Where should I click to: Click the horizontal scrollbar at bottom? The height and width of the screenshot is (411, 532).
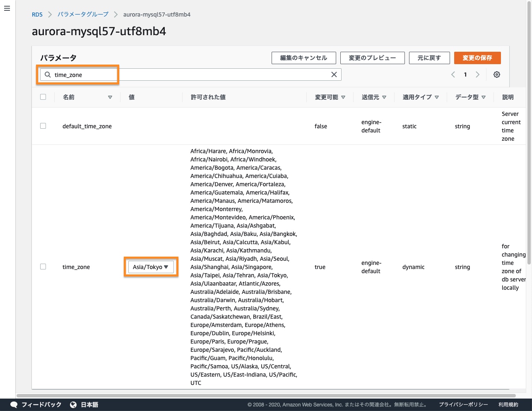265,396
